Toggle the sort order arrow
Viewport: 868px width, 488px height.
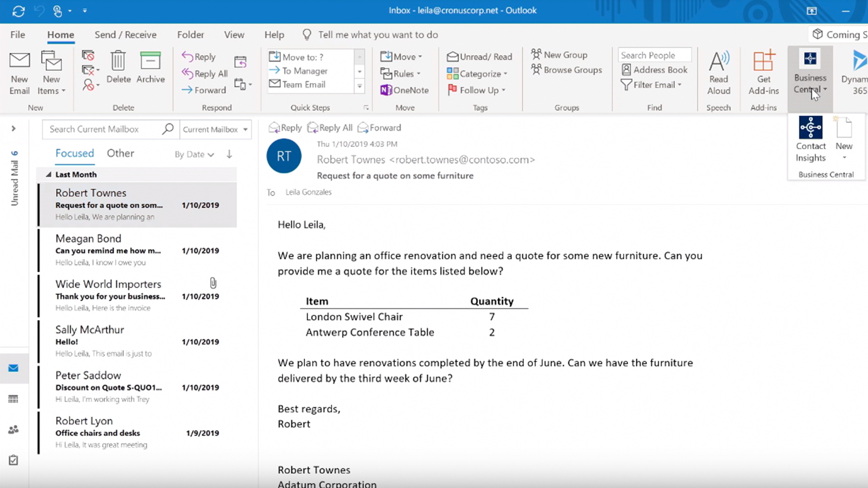(x=229, y=154)
